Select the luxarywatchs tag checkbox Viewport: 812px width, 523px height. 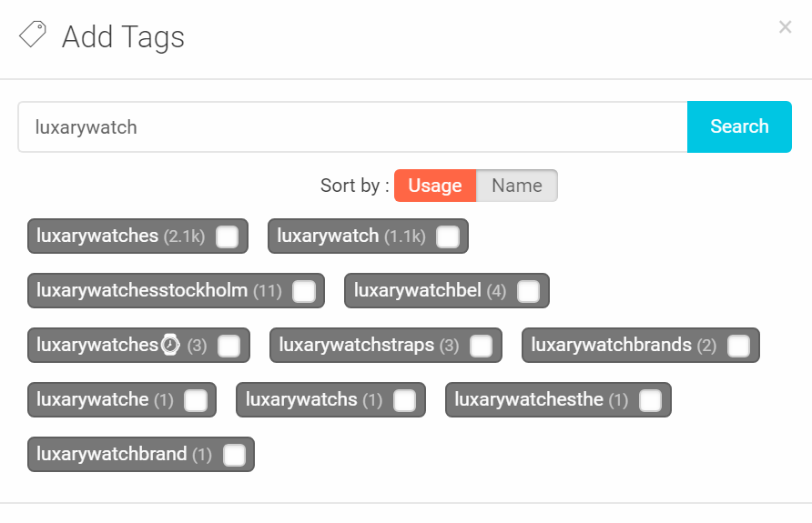(x=404, y=400)
